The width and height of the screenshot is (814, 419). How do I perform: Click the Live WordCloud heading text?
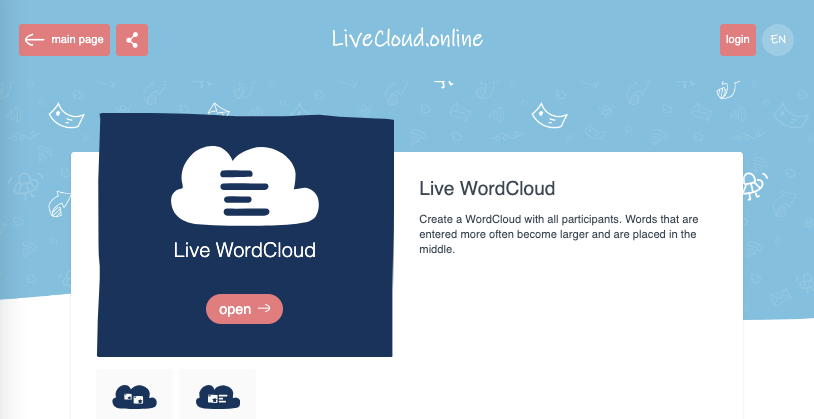(487, 188)
